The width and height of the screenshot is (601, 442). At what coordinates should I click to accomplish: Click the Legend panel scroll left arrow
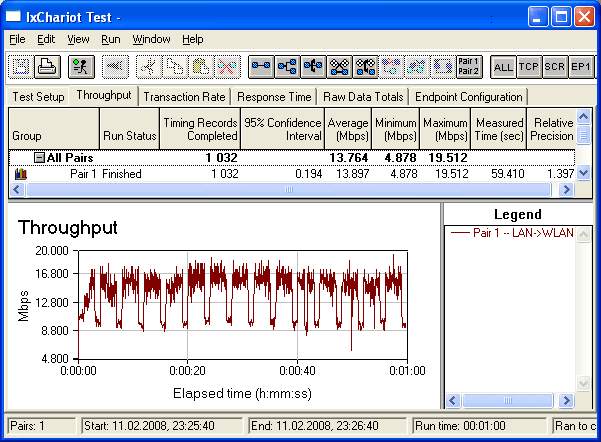[453, 401]
